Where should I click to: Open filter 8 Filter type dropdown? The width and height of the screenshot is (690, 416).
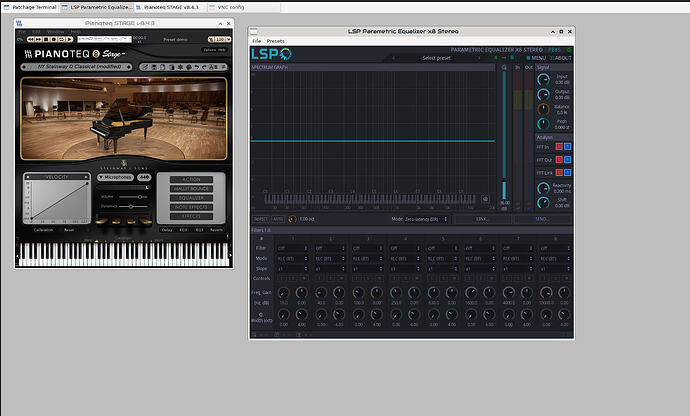pyautogui.click(x=556, y=248)
